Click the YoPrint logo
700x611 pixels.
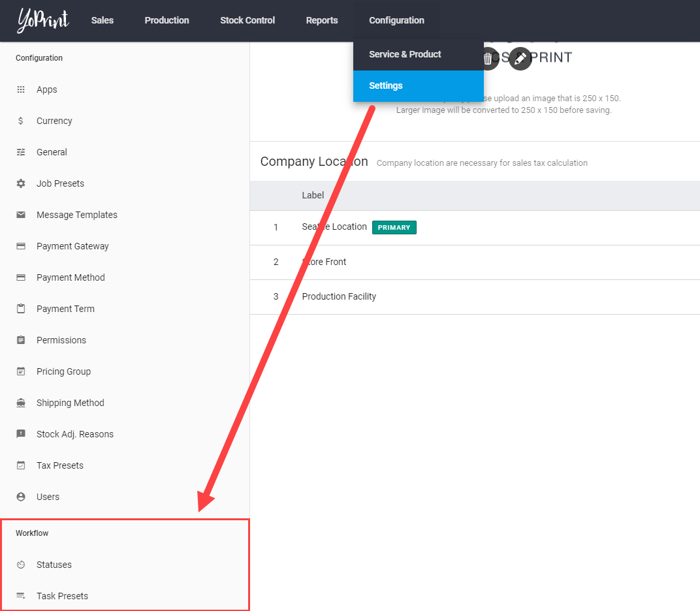[x=43, y=20]
